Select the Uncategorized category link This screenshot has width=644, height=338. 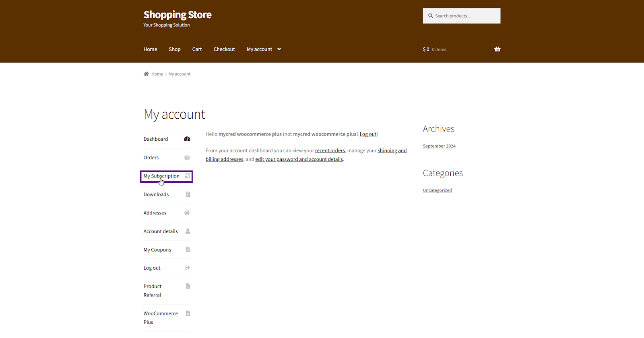[x=437, y=190]
